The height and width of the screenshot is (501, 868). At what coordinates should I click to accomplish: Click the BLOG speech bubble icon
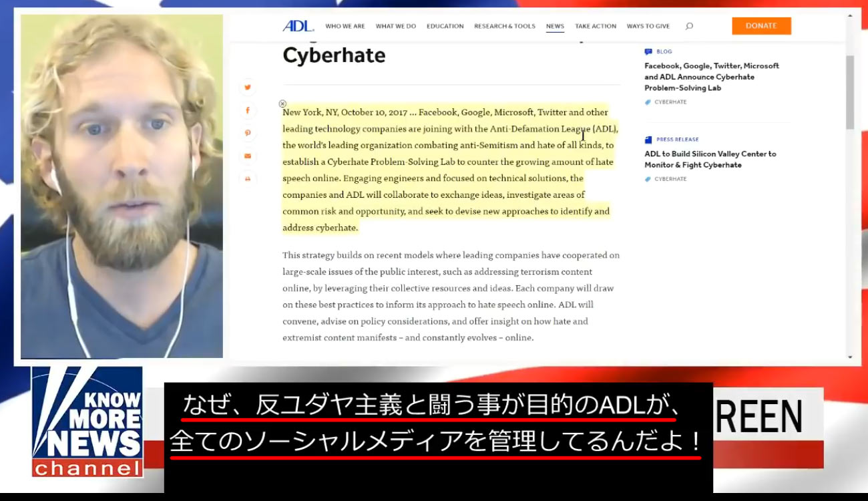648,51
